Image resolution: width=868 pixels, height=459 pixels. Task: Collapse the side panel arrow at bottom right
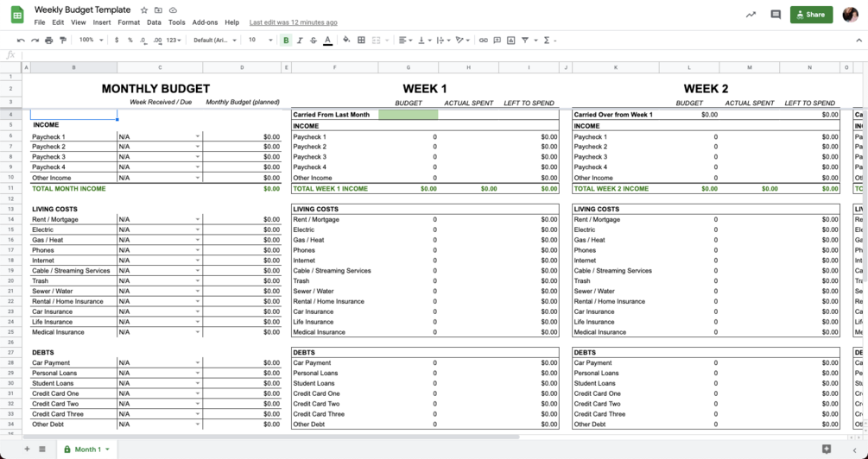tap(855, 450)
